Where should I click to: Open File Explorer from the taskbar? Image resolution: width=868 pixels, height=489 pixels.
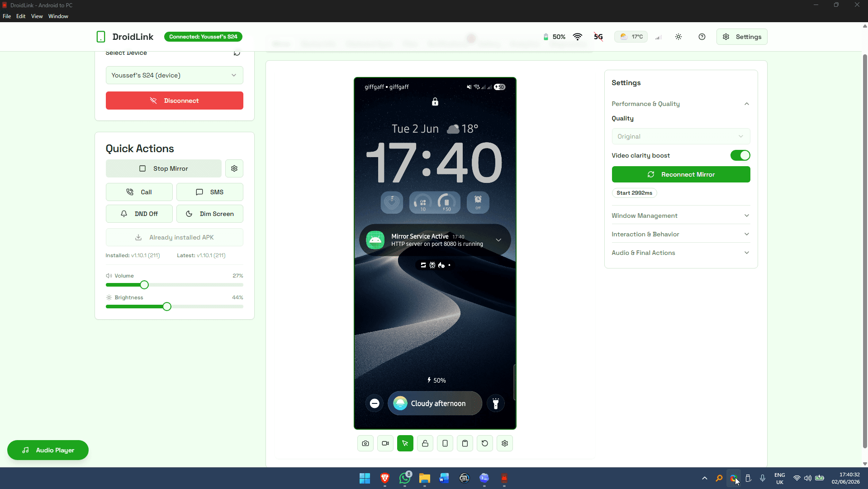click(x=424, y=478)
